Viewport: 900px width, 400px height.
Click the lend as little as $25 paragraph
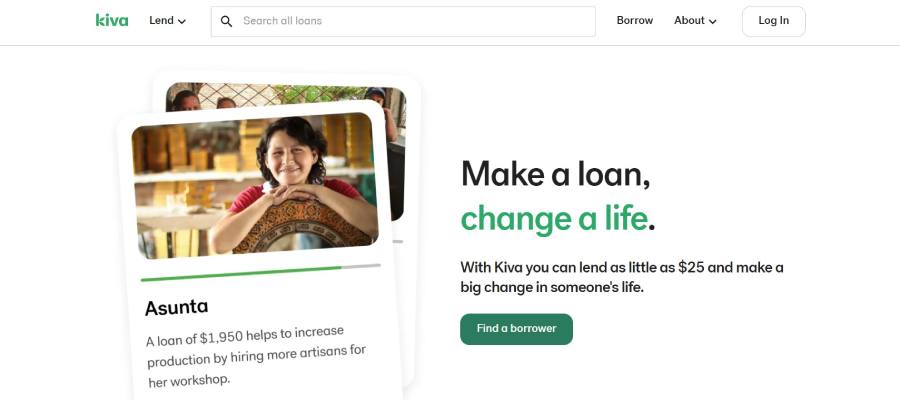click(622, 277)
